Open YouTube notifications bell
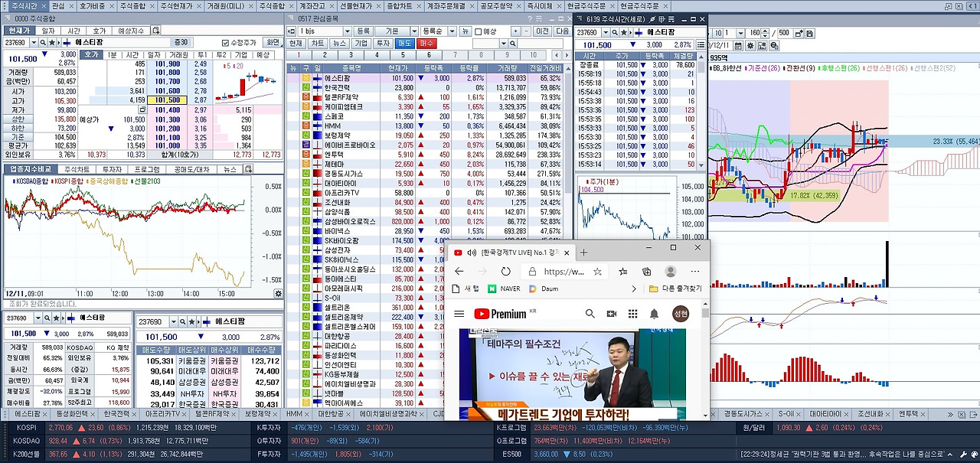The width and height of the screenshot is (980, 463). (x=654, y=314)
